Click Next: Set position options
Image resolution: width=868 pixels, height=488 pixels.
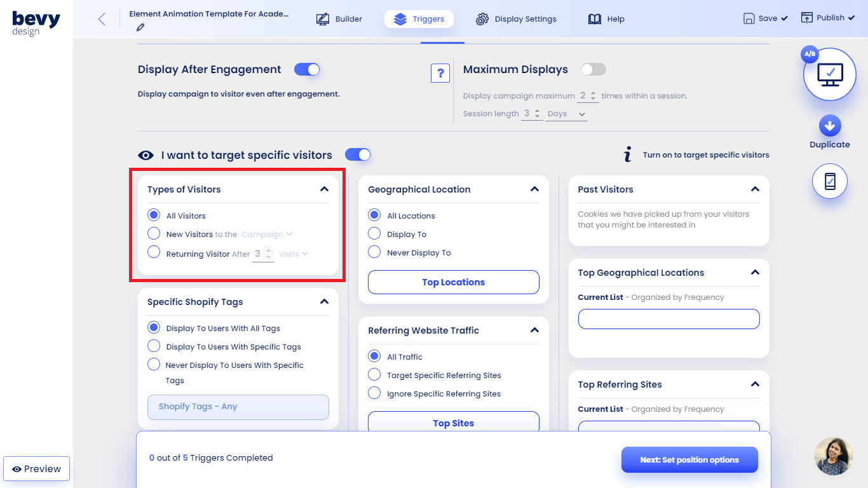pos(689,459)
